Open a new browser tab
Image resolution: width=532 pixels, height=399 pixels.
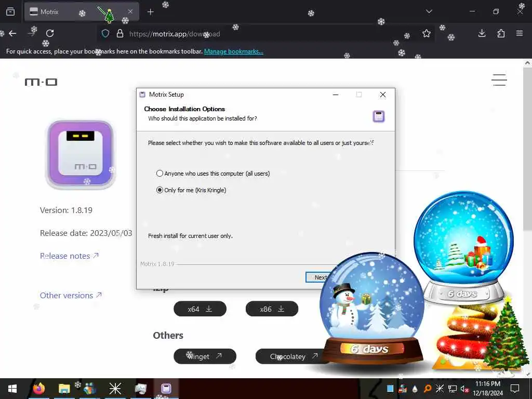tap(150, 12)
